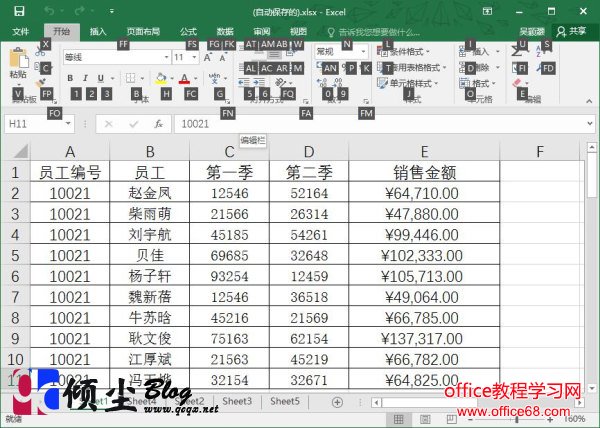Click the 粘贴 paste clipboard icon
The image size is (600, 428).
pyautogui.click(x=18, y=59)
